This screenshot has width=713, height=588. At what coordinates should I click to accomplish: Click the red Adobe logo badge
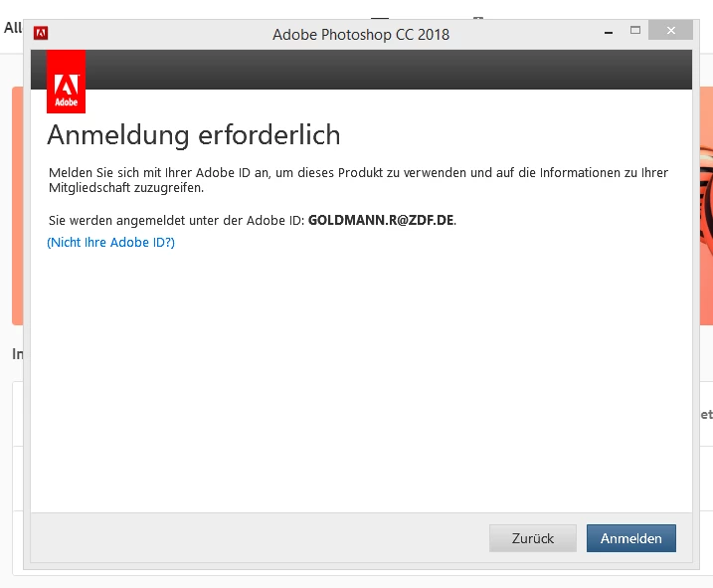pyautogui.click(x=66, y=82)
